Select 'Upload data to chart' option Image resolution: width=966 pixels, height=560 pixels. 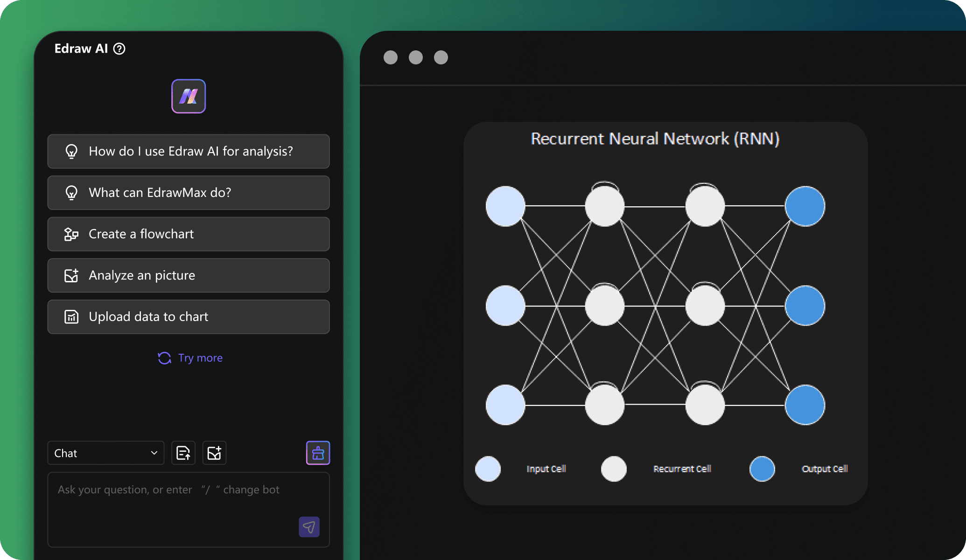click(189, 316)
